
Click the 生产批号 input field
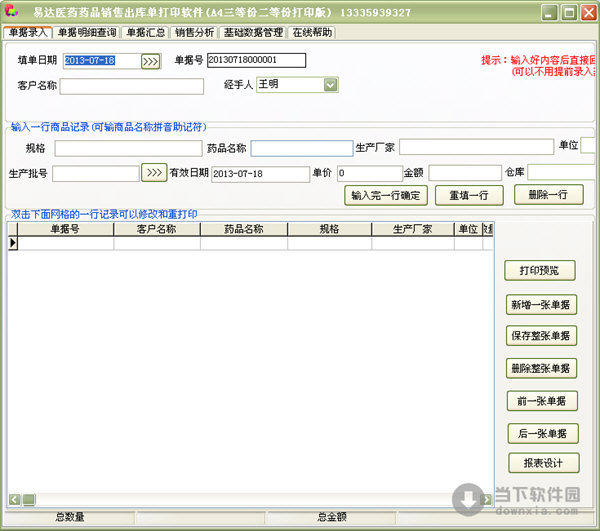pos(96,174)
